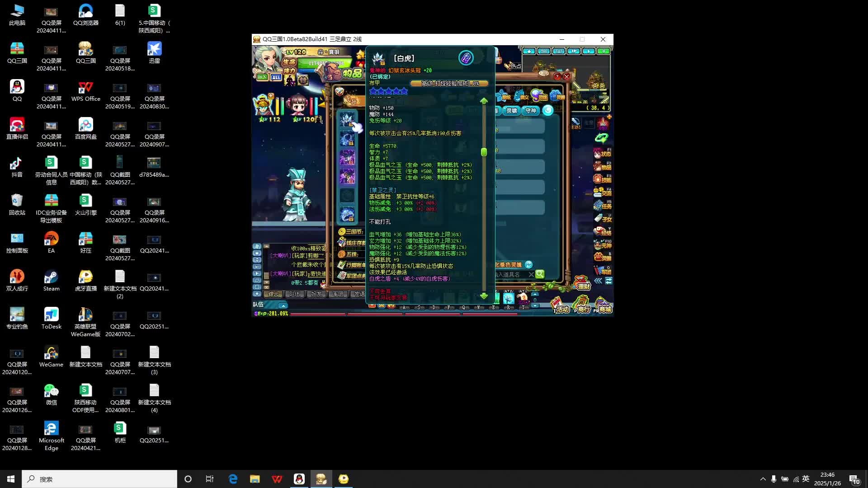Viewport: 868px width, 488px height.
Task: Open the 状态 status panel icon
Action: [603, 153]
